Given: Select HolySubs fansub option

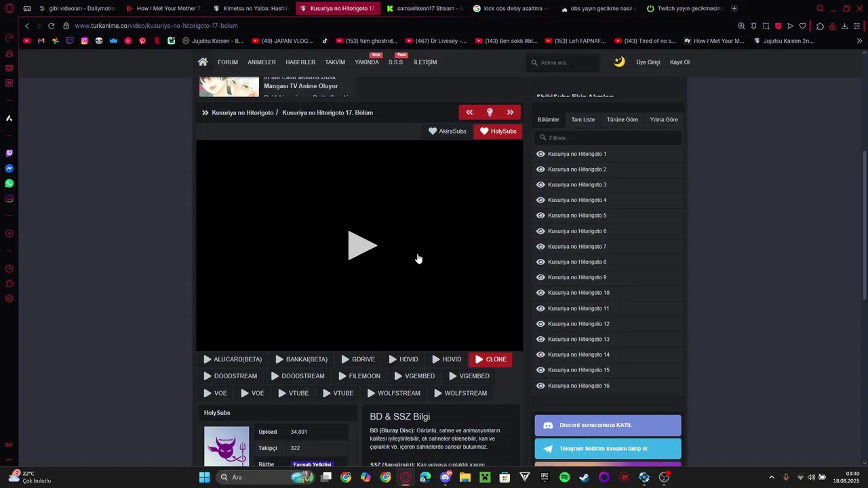Looking at the screenshot, I should (498, 131).
